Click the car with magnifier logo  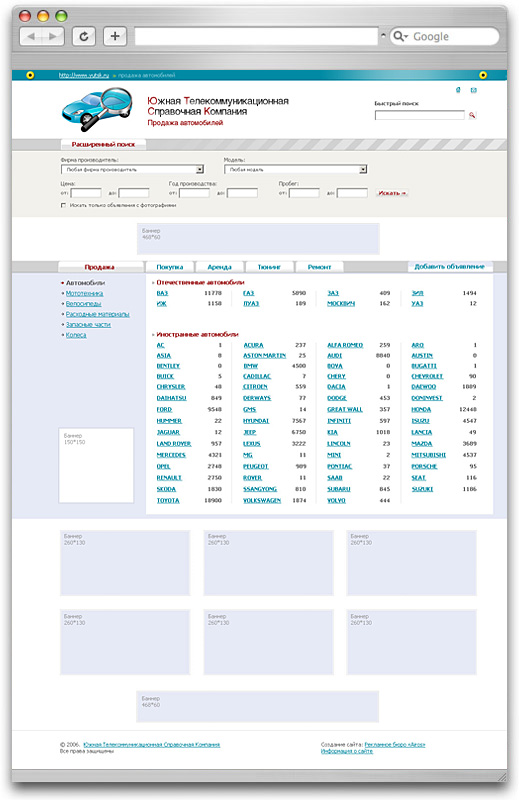[96, 110]
